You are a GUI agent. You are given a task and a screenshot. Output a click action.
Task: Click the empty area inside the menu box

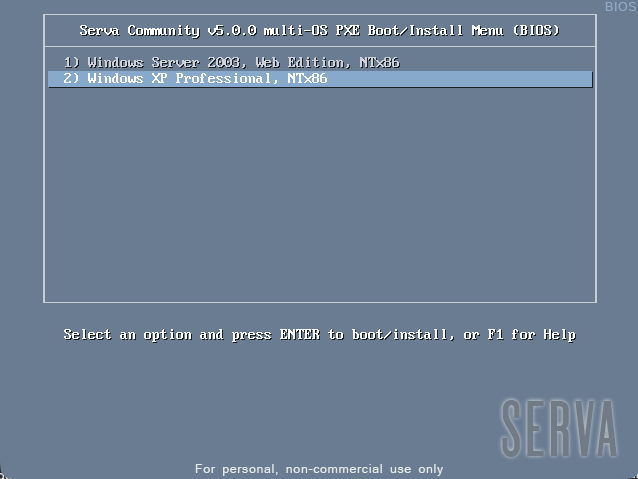pos(320,200)
